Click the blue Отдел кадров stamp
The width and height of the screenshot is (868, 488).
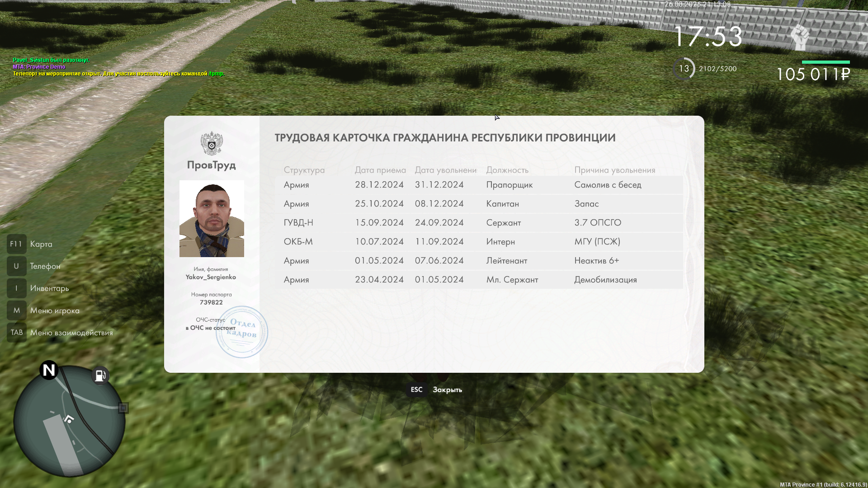click(x=242, y=332)
